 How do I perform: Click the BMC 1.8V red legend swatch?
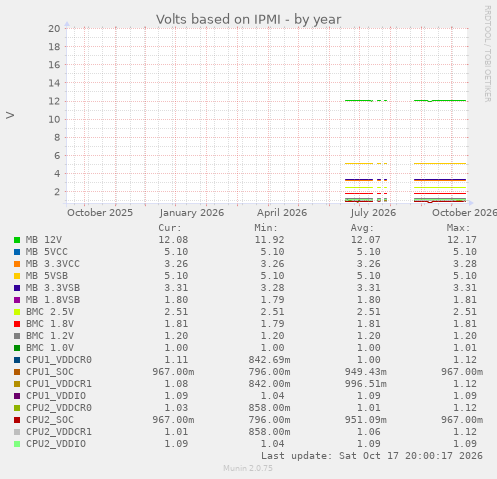click(17, 324)
